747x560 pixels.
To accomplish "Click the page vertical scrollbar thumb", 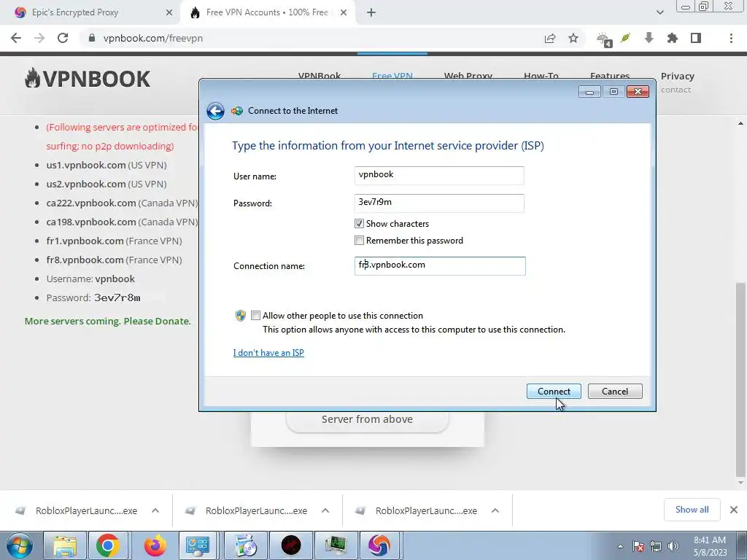I will [x=740, y=378].
